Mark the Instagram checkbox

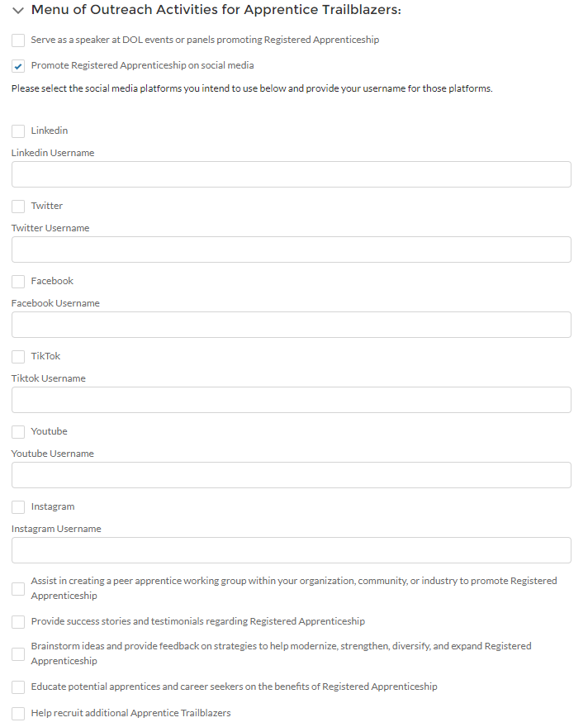(x=18, y=507)
